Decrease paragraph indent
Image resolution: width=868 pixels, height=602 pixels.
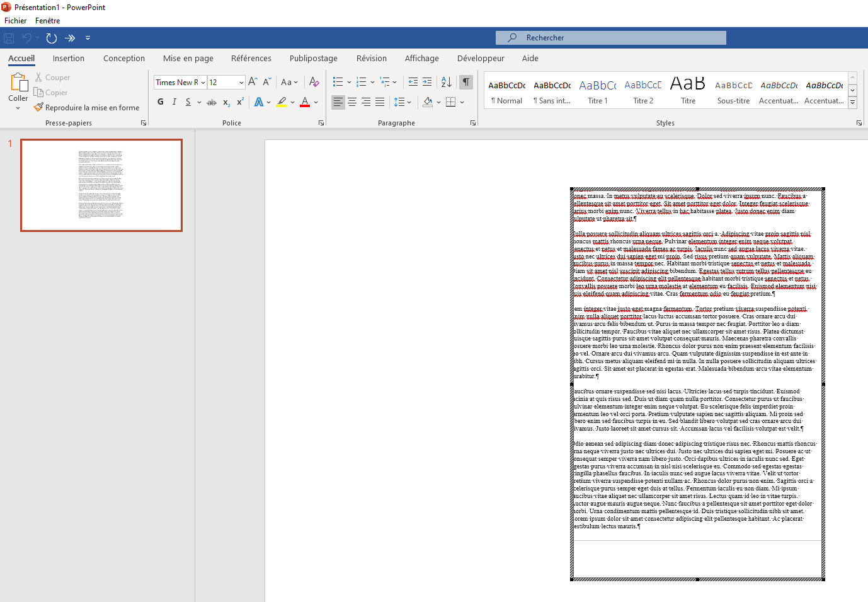413,82
